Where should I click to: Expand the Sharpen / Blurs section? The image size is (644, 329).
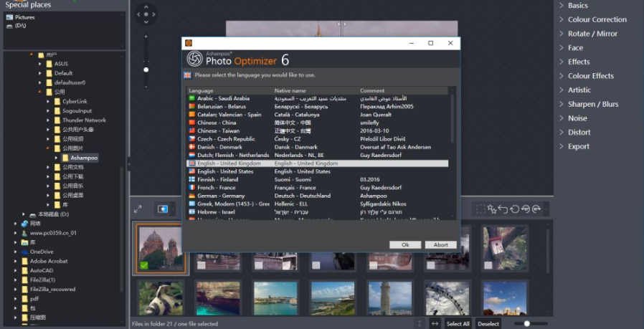592,104
